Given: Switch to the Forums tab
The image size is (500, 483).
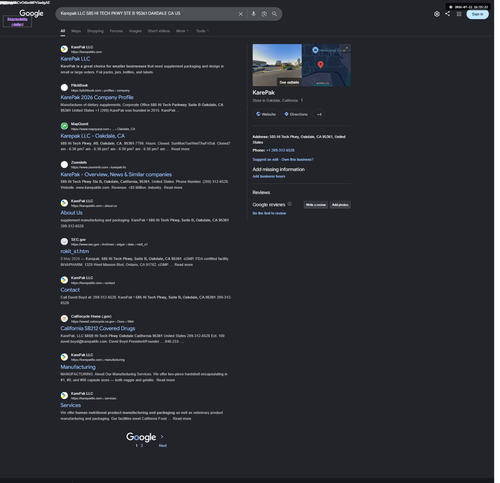Looking at the screenshot, I should click(116, 31).
